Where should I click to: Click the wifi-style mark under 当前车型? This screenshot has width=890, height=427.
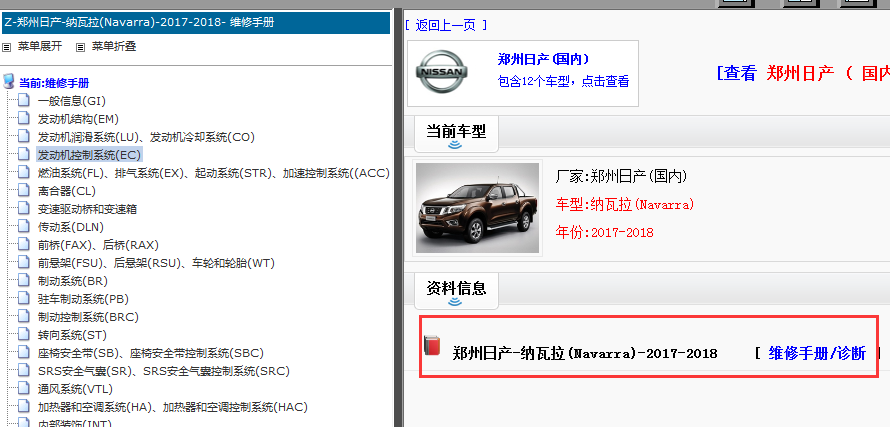(455, 145)
